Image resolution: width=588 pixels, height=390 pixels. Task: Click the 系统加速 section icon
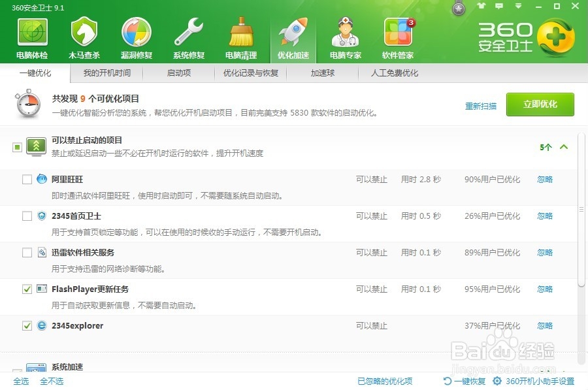pos(37,368)
